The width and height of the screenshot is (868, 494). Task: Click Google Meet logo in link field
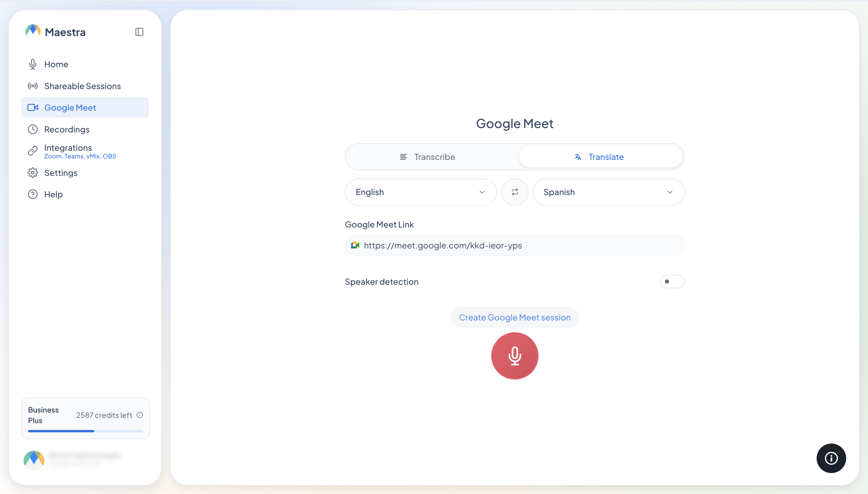355,245
